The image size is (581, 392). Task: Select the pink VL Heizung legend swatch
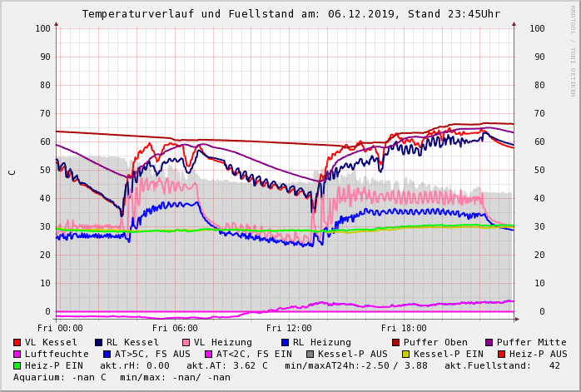tap(185, 342)
